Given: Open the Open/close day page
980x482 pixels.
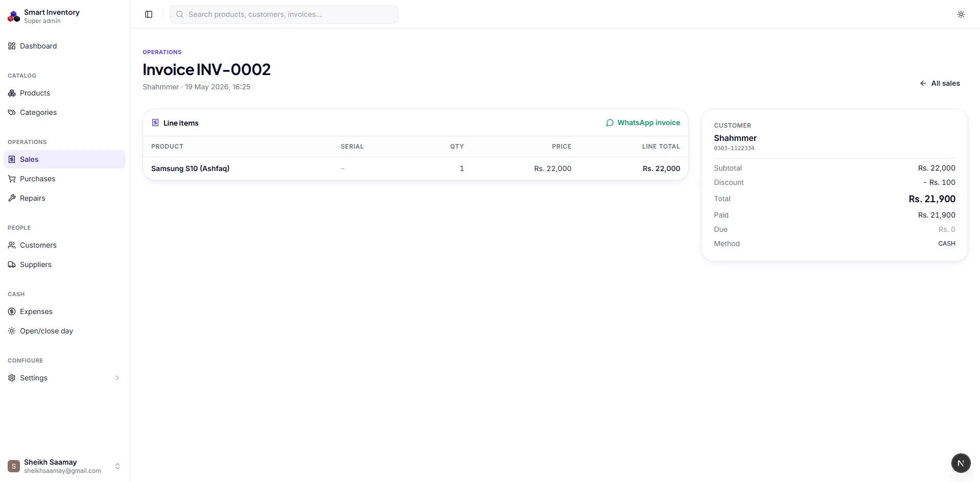Looking at the screenshot, I should [x=64, y=331].
